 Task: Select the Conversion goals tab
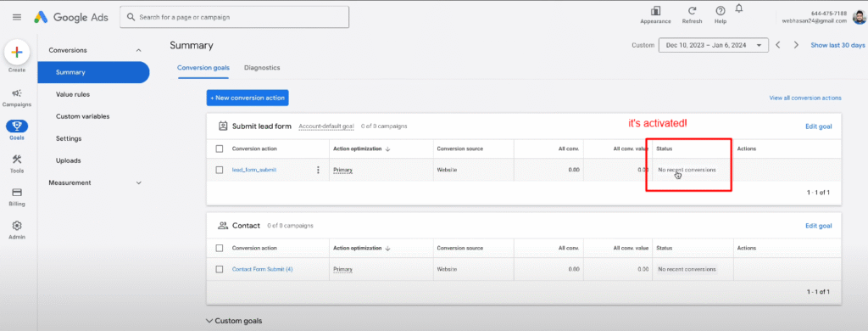203,68
